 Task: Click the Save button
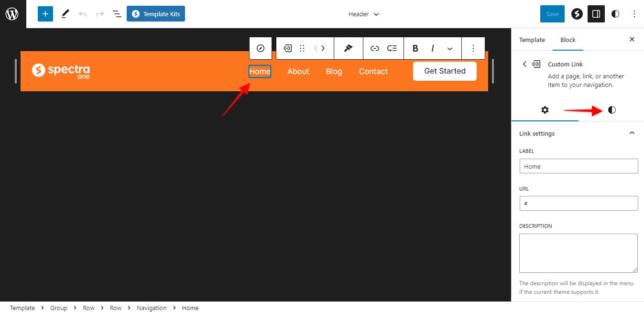tap(552, 14)
